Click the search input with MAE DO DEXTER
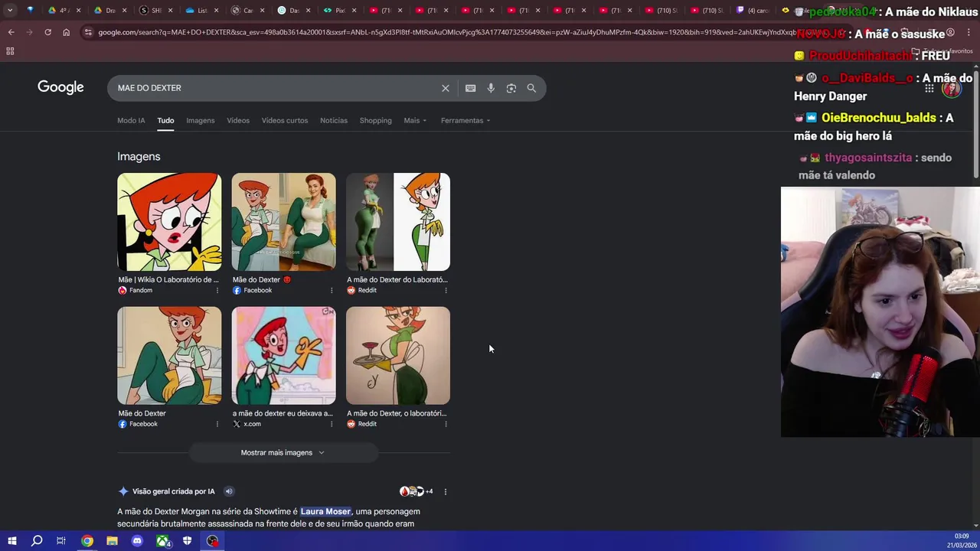Screen dimensions: 980x551 point(276,88)
